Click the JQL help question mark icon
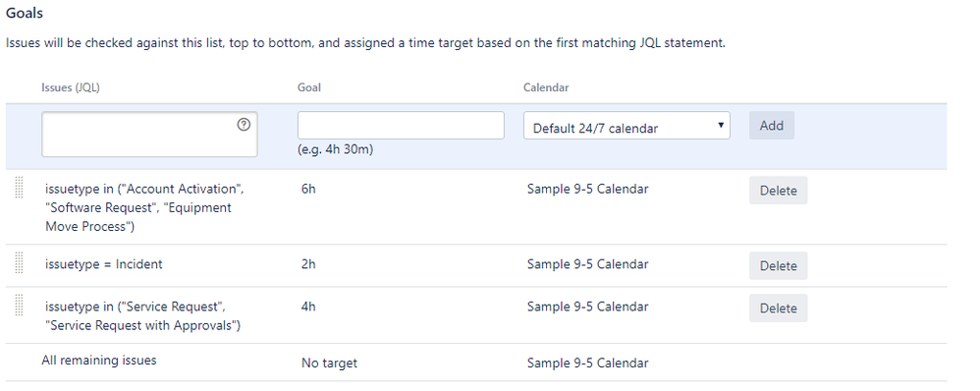This screenshot has width=980, height=391. point(244,125)
